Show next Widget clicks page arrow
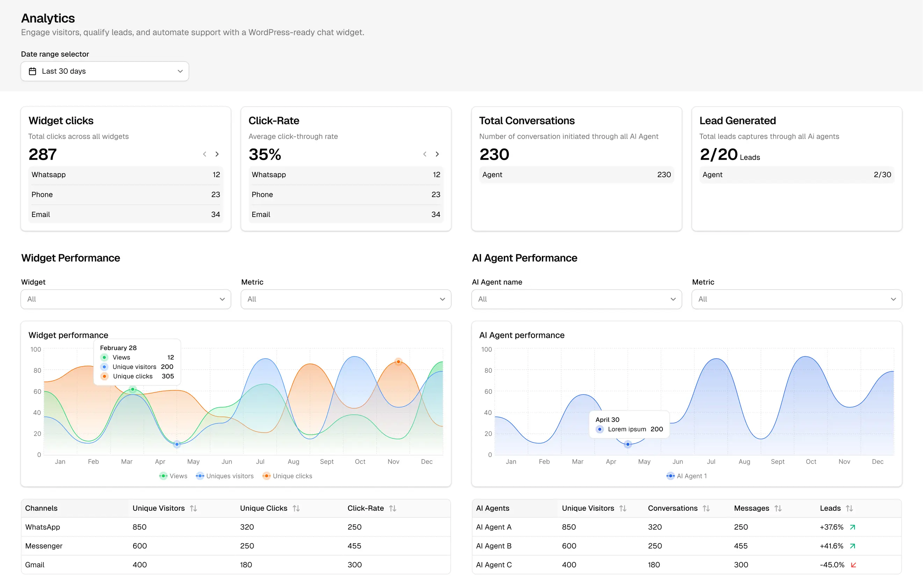 [217, 154]
